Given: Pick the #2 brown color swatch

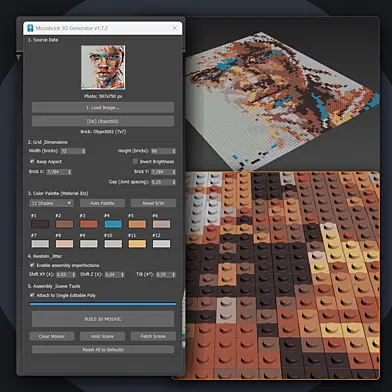Looking at the screenshot, I should (64, 224).
